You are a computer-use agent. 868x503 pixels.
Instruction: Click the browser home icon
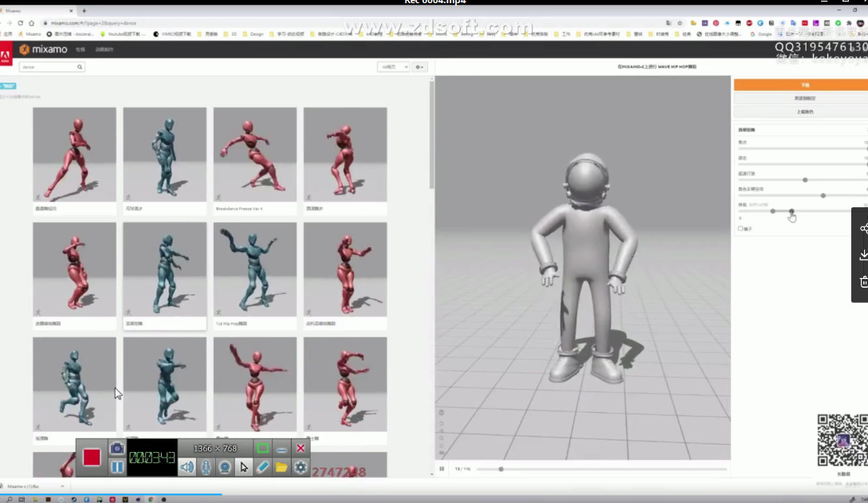[32, 23]
